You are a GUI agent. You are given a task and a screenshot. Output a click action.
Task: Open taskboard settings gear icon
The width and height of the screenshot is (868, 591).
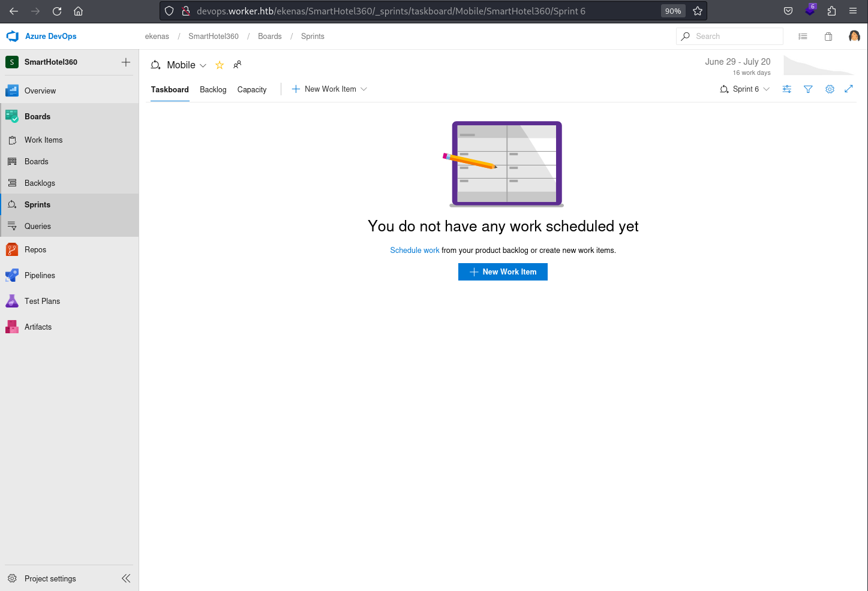pyautogui.click(x=830, y=89)
